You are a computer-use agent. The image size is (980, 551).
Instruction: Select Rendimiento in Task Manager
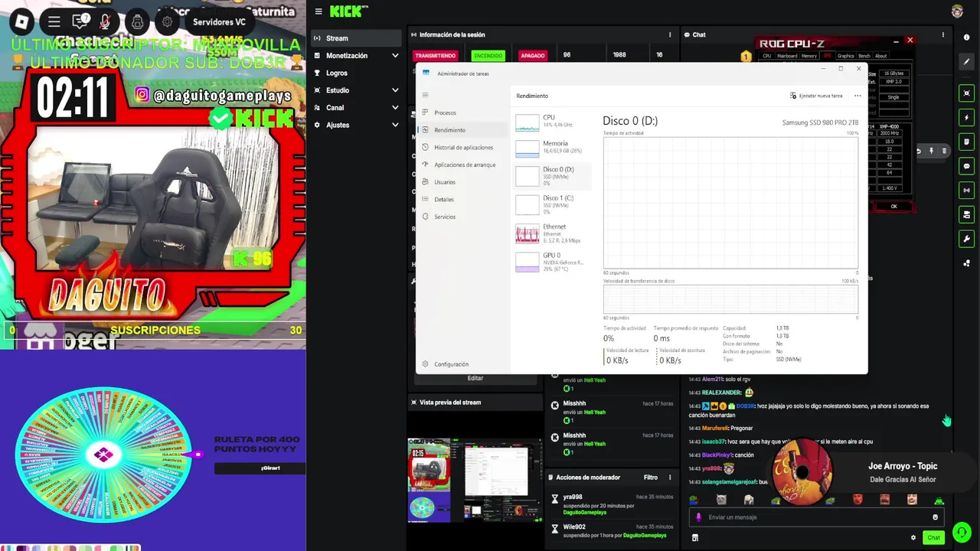(463, 130)
